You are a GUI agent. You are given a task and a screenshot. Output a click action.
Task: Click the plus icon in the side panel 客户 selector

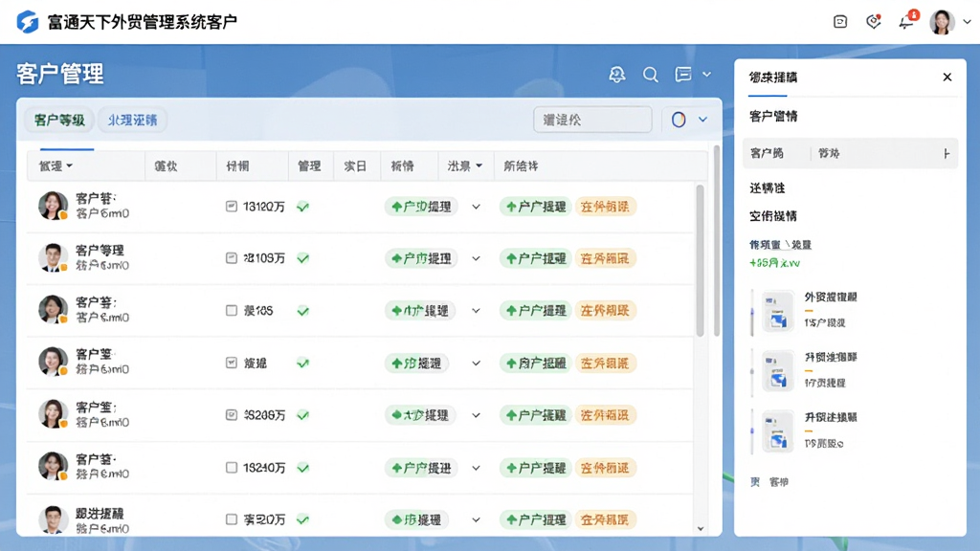click(947, 153)
